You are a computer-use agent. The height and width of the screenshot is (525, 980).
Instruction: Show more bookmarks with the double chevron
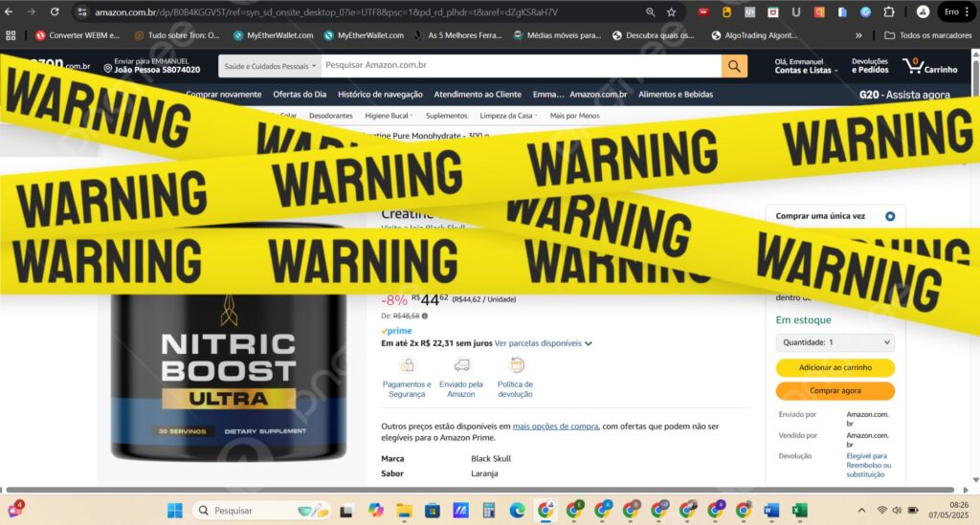coord(858,35)
